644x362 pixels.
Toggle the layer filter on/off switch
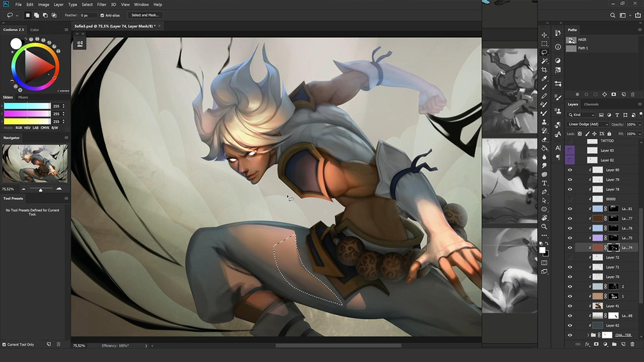point(640,115)
